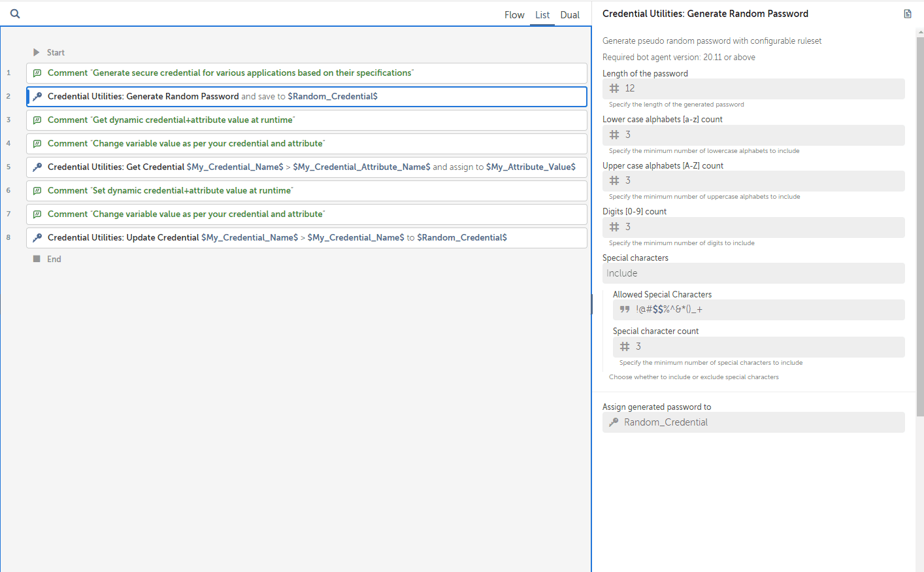Viewport: 924px width, 572px height.
Task: Click key icon of Generate Random Password action
Action: (37, 97)
